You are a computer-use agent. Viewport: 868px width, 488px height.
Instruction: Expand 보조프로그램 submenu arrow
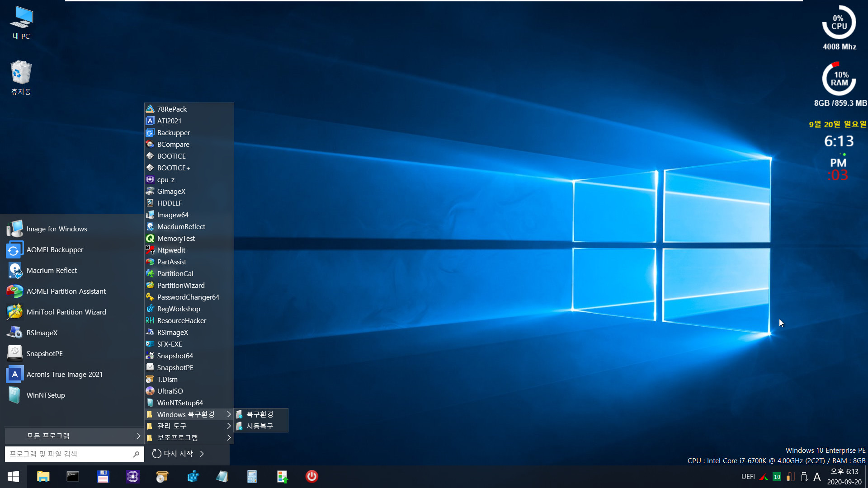click(228, 437)
